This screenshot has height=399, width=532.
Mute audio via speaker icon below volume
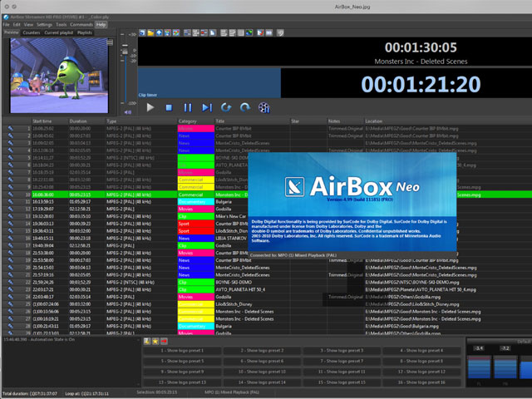click(x=127, y=112)
